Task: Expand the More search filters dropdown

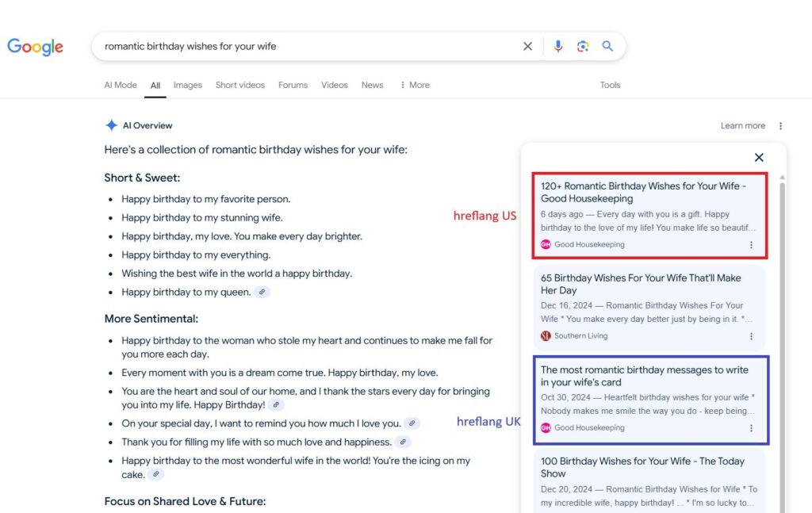Action: [415, 86]
